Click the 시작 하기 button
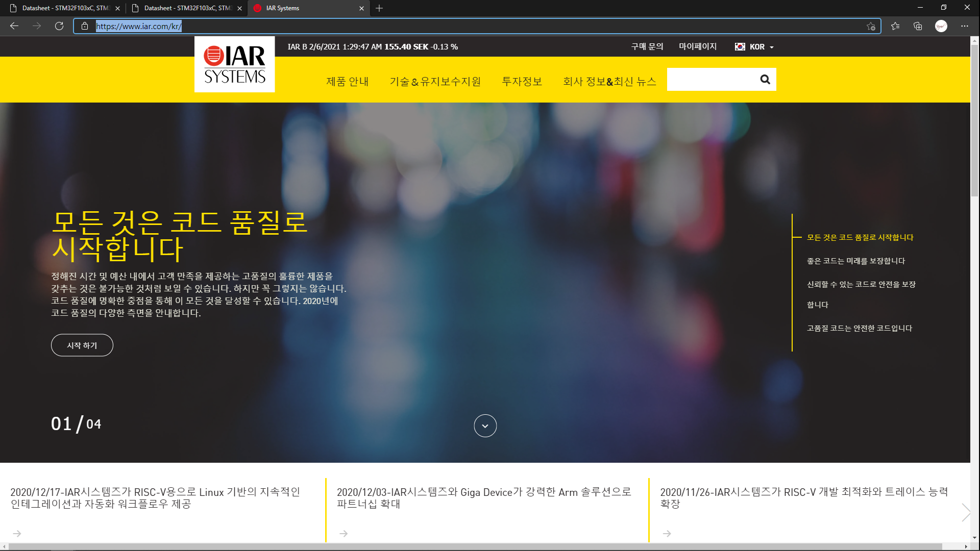Image resolution: width=980 pixels, height=551 pixels. [82, 345]
